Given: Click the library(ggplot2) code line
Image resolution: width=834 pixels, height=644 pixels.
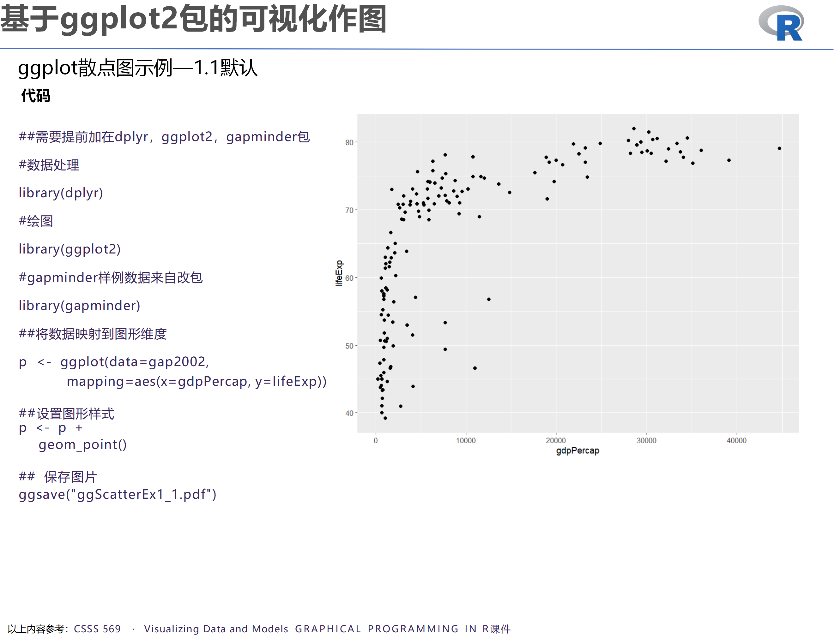Looking at the screenshot, I should (x=70, y=249).
